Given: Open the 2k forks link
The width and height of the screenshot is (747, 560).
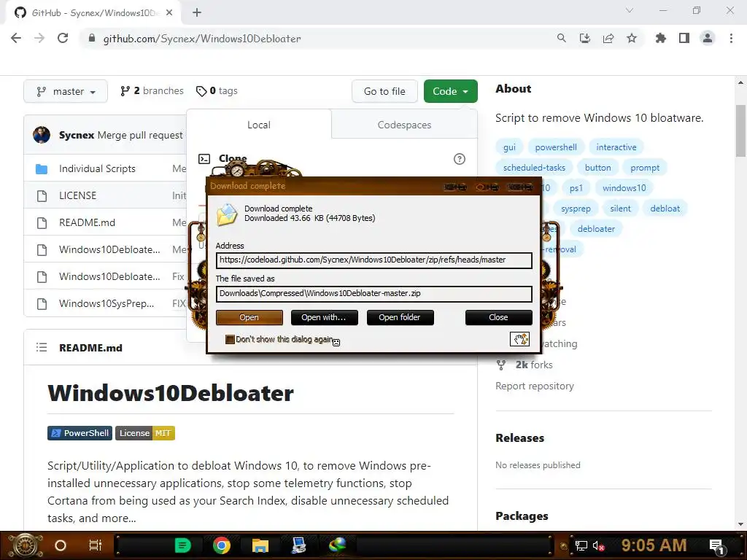Looking at the screenshot, I should tap(533, 365).
